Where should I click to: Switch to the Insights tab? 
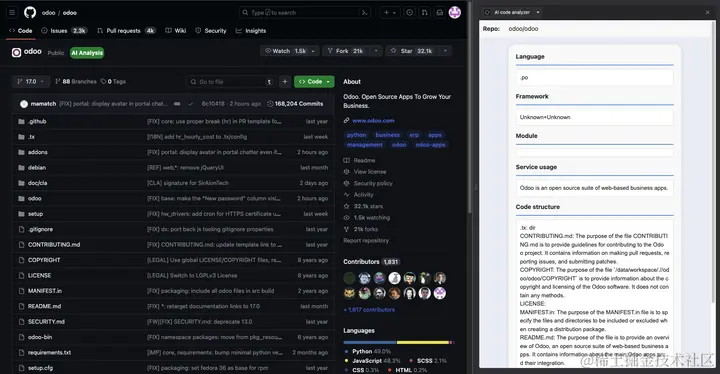pos(251,31)
